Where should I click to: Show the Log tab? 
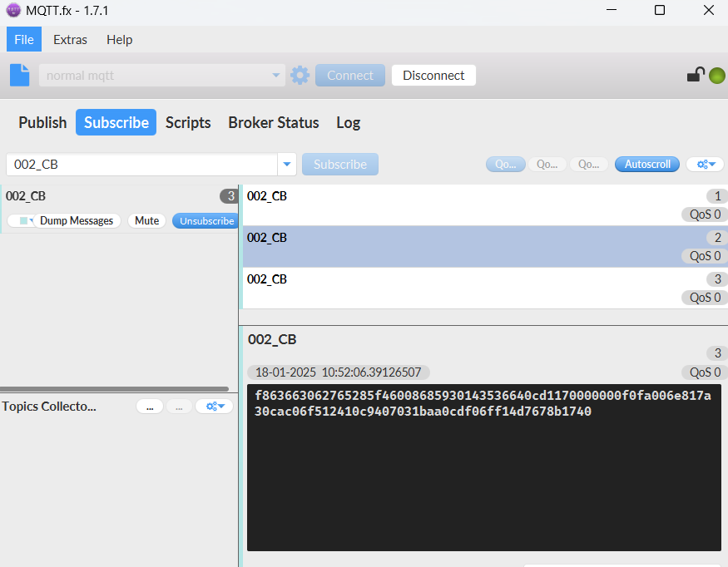coord(349,122)
